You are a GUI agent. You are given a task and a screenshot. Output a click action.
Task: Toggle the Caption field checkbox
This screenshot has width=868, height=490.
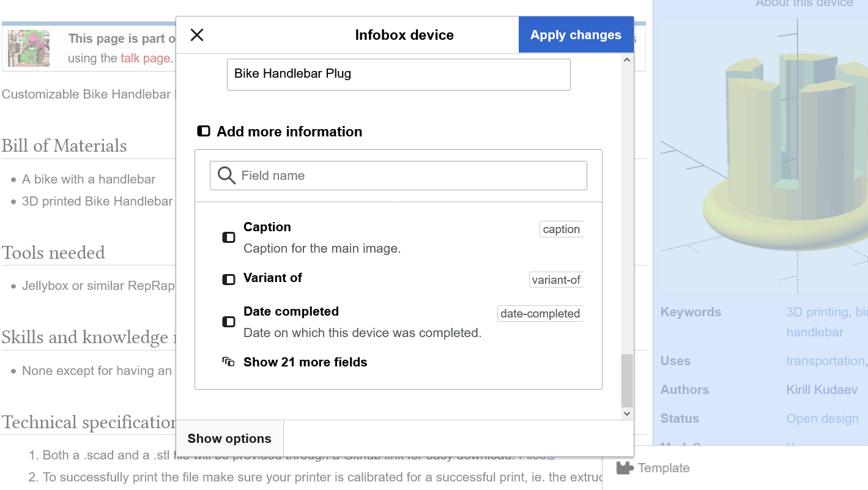pyautogui.click(x=229, y=237)
